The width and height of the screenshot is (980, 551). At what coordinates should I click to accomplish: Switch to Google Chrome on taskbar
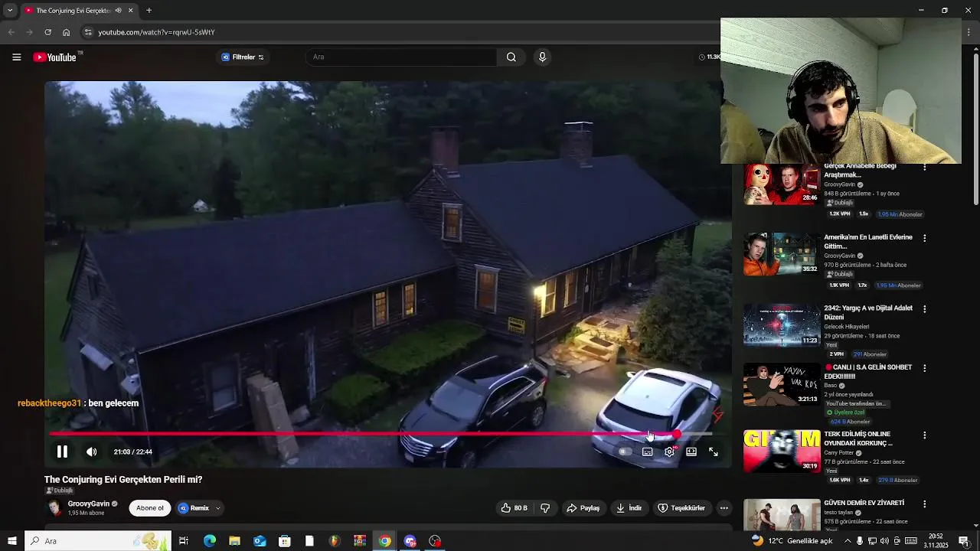coord(384,541)
